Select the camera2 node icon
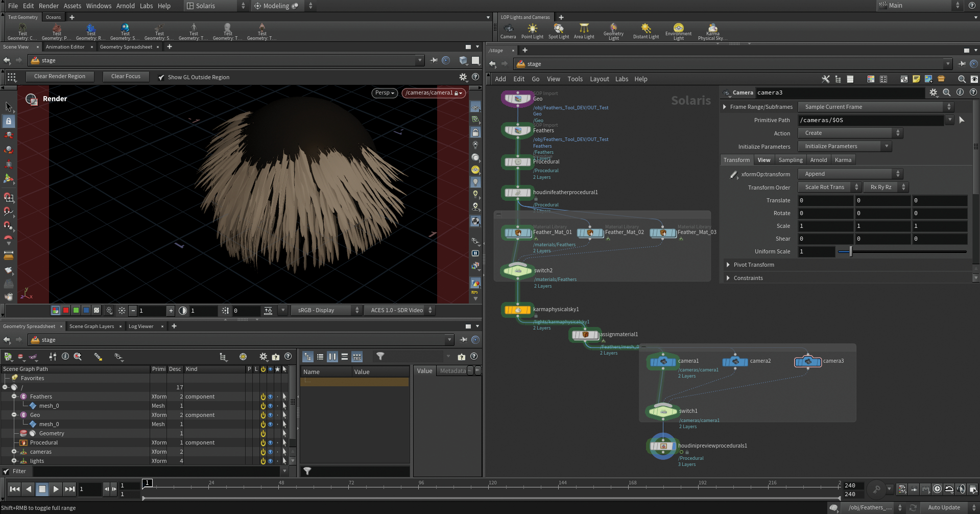Viewport: 980px width, 514px height. (735, 362)
